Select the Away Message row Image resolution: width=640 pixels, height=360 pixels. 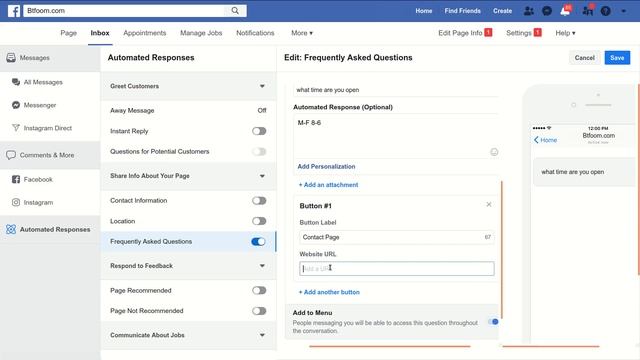tap(188, 111)
